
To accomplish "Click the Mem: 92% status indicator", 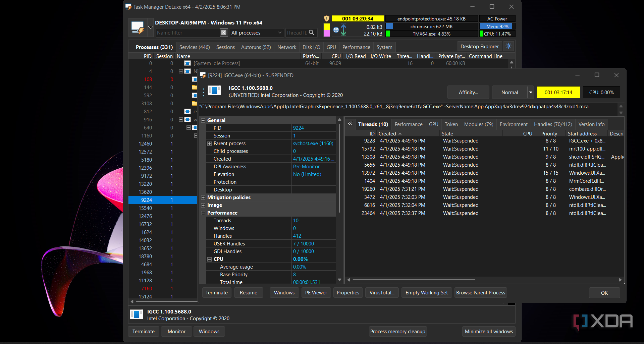I will pos(496,26).
